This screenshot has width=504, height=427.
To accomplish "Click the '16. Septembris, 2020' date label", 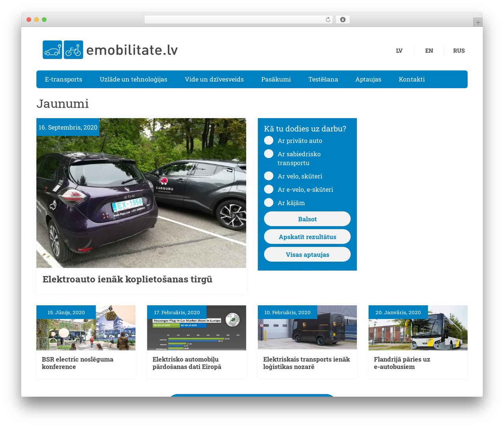I will click(x=68, y=127).
